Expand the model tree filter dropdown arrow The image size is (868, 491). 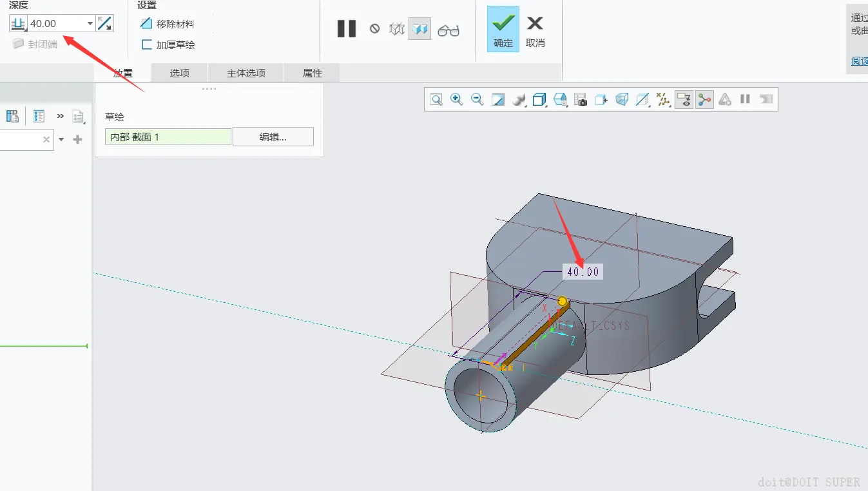pyautogui.click(x=62, y=139)
